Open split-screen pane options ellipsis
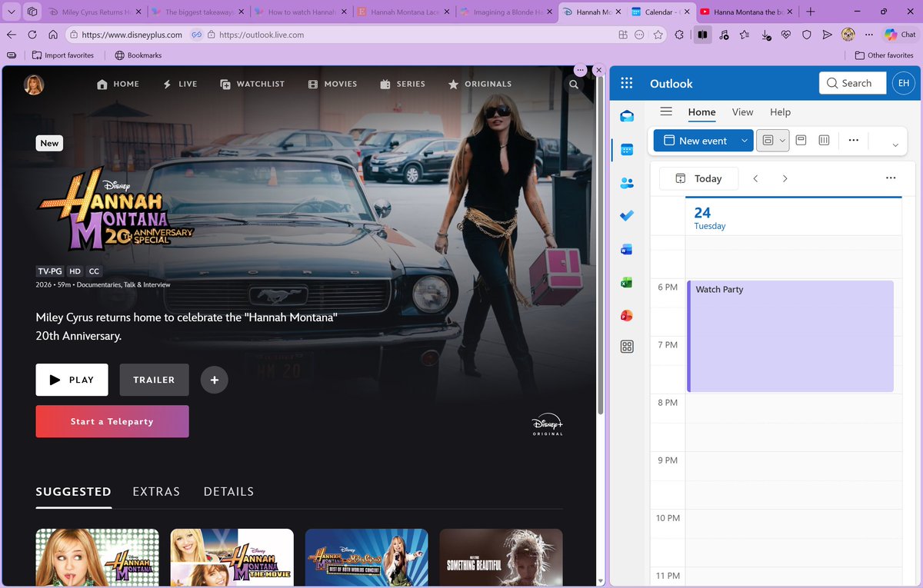This screenshot has height=588, width=923. [x=580, y=70]
